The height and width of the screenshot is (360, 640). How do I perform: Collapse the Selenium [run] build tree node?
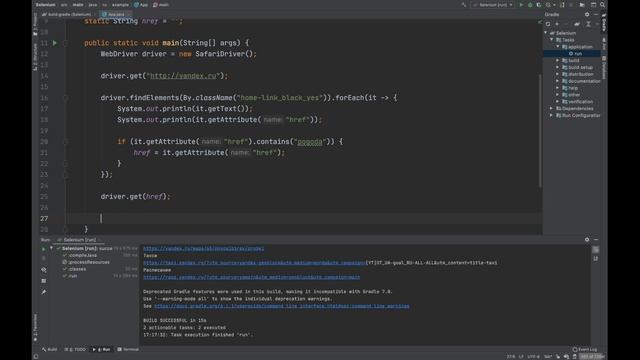coord(51,248)
